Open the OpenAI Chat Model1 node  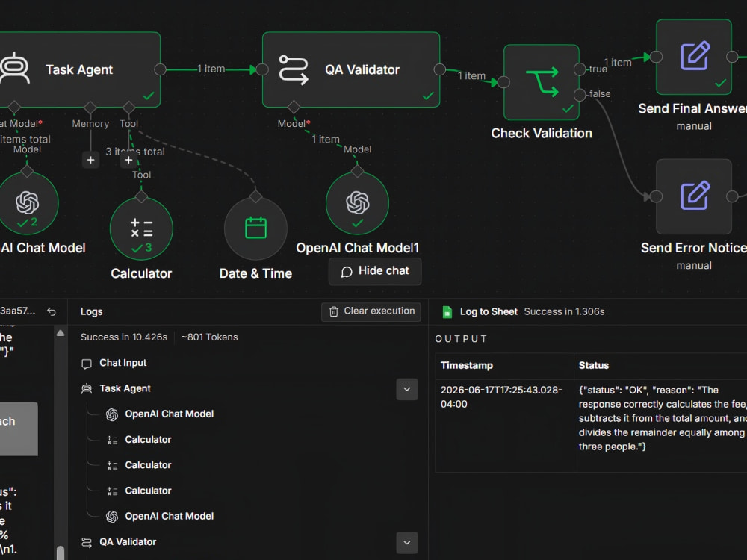click(x=357, y=203)
